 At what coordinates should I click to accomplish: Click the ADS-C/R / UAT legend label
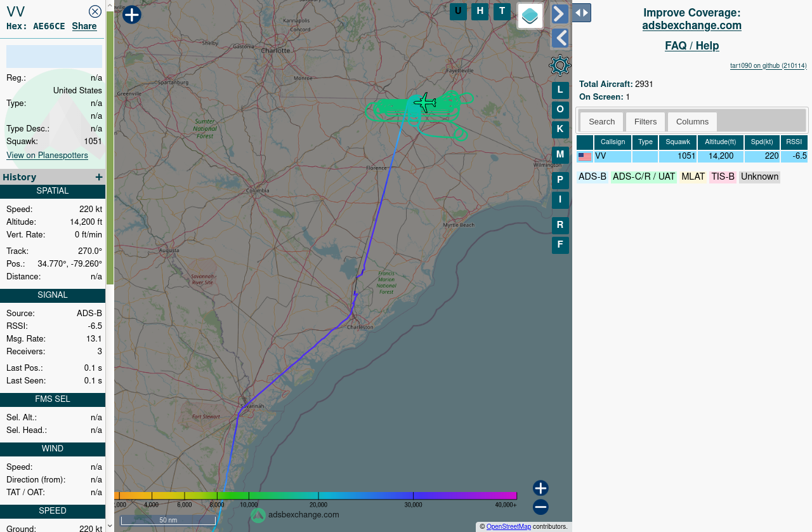point(644,177)
